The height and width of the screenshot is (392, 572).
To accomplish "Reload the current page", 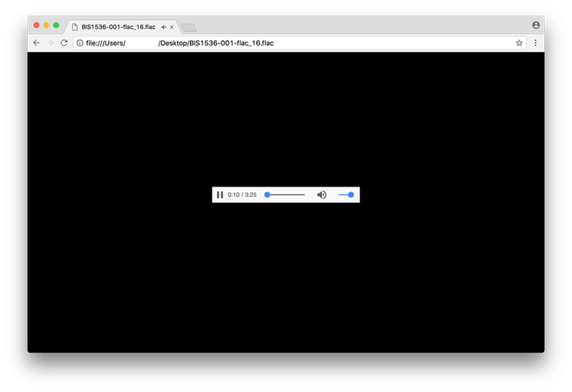I will [65, 43].
